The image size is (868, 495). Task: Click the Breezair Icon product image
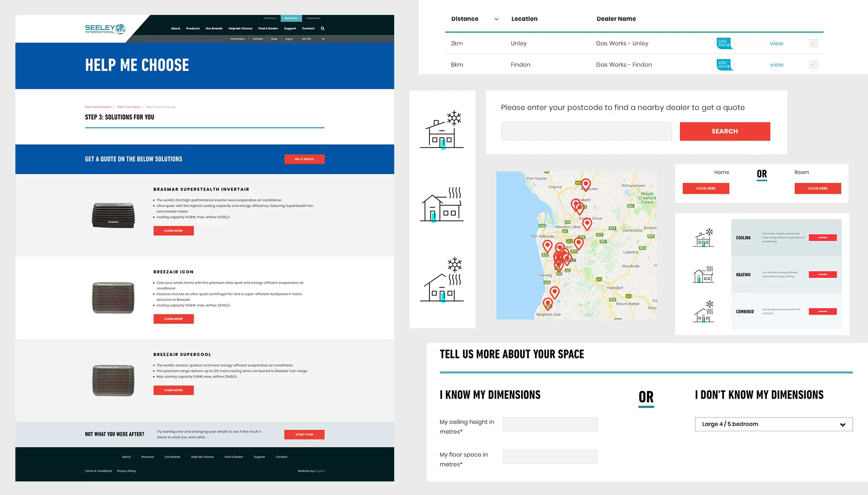(113, 298)
